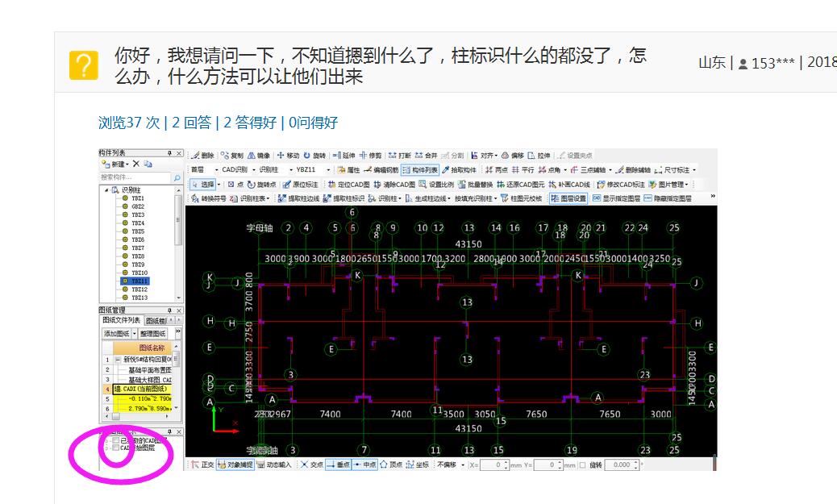Click the 偏移 (offset) tool
This screenshot has height=504, width=837.
(x=513, y=156)
